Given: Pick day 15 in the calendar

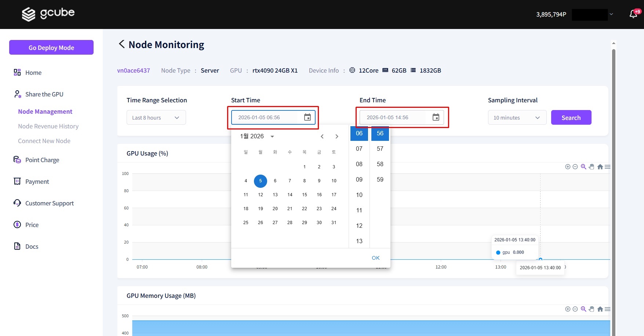Looking at the screenshot, I should pyautogui.click(x=305, y=195).
